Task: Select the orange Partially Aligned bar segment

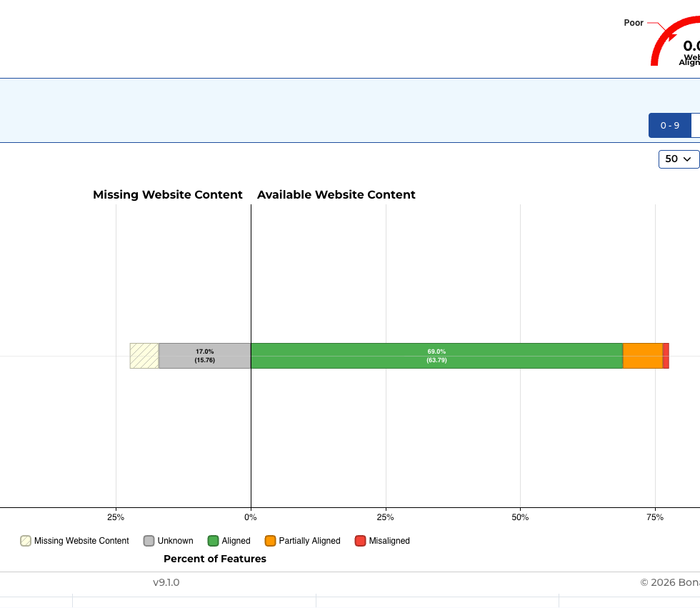Action: (643, 356)
